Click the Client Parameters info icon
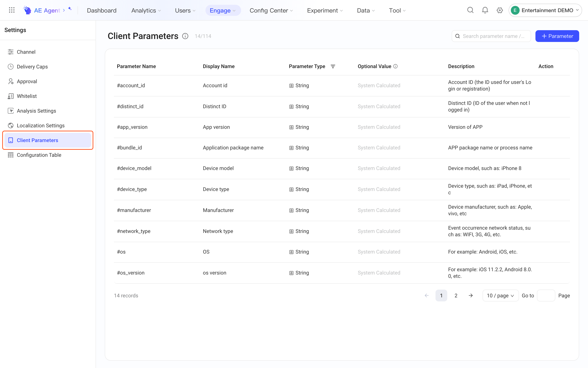The image size is (588, 368). click(x=185, y=36)
